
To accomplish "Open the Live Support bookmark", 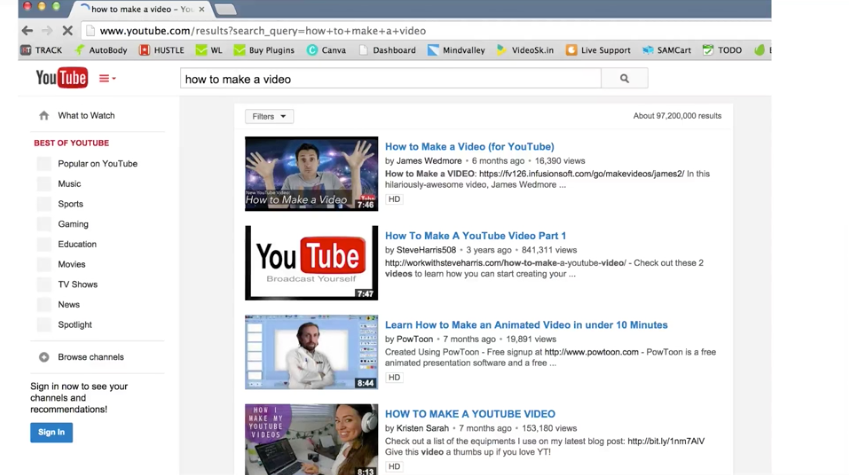I will pyautogui.click(x=598, y=50).
